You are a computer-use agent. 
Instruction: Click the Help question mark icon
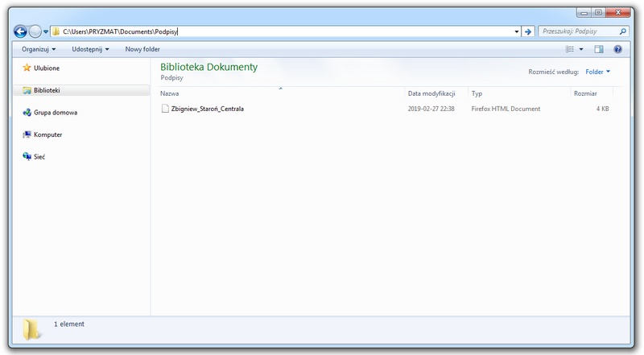(x=617, y=49)
